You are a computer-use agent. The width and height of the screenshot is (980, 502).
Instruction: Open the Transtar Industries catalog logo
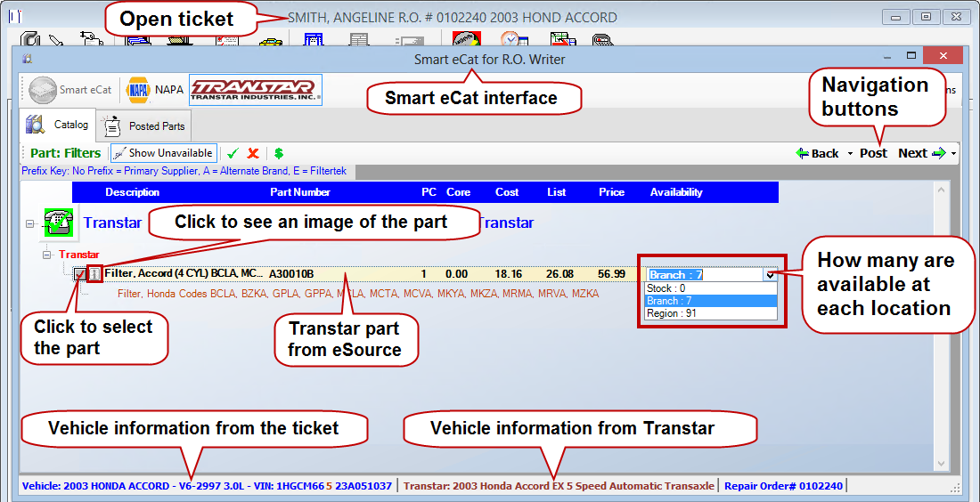point(255,90)
